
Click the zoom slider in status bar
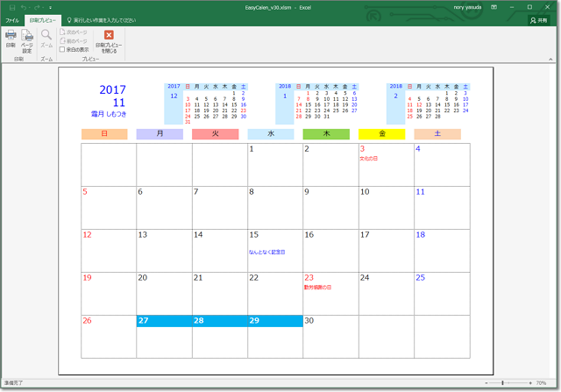pyautogui.click(x=503, y=383)
